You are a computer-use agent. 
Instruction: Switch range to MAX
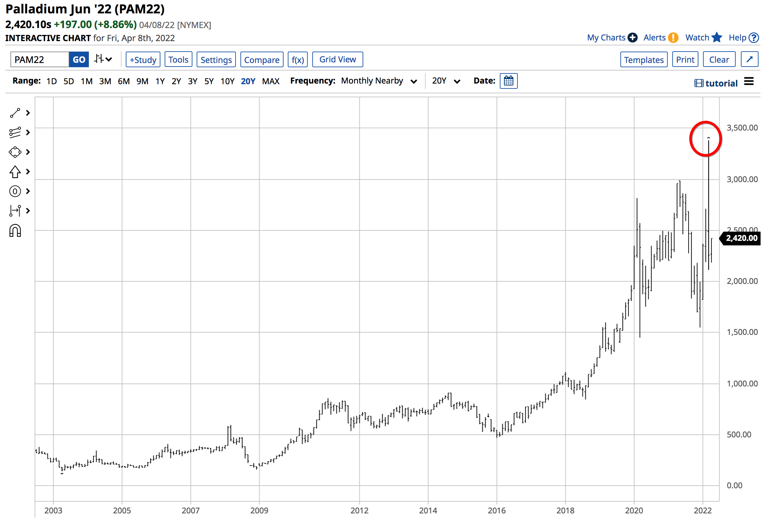pos(270,81)
